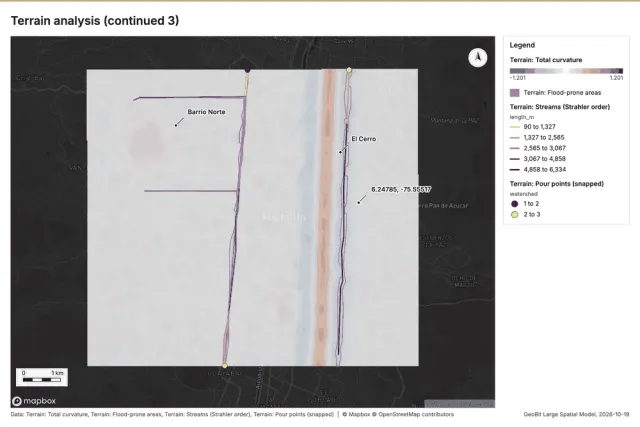Click the '1 to 2' watershed legend dot

tap(515, 204)
